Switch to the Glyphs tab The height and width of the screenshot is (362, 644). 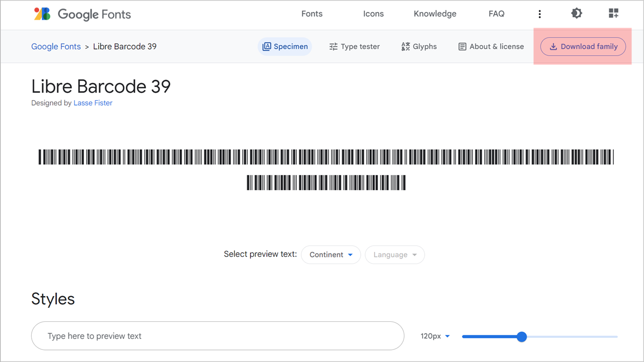419,46
